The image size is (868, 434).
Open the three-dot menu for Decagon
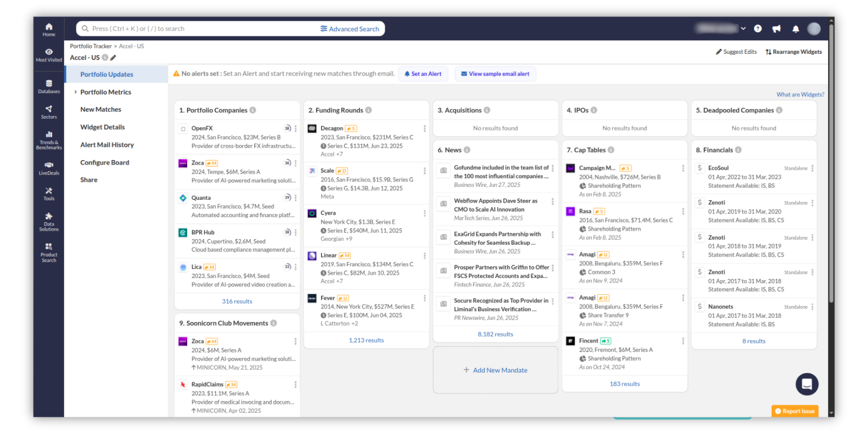coord(425,129)
